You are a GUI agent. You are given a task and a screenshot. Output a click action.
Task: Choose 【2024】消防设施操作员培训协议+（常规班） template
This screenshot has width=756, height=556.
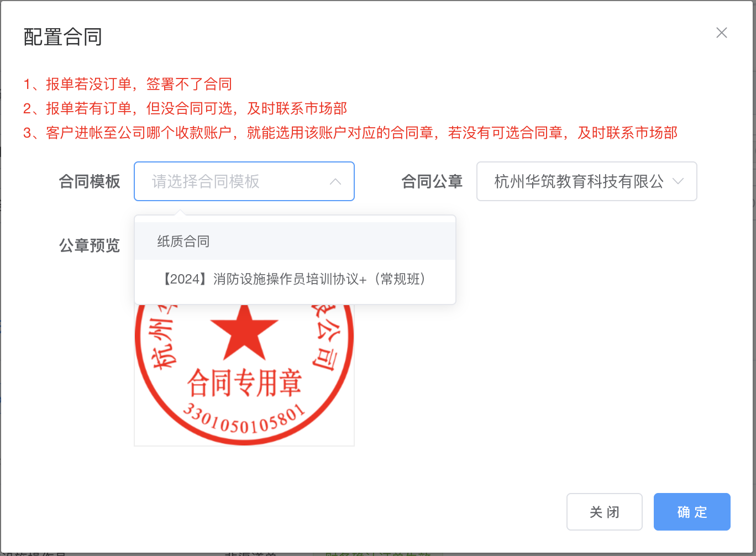[x=293, y=279]
